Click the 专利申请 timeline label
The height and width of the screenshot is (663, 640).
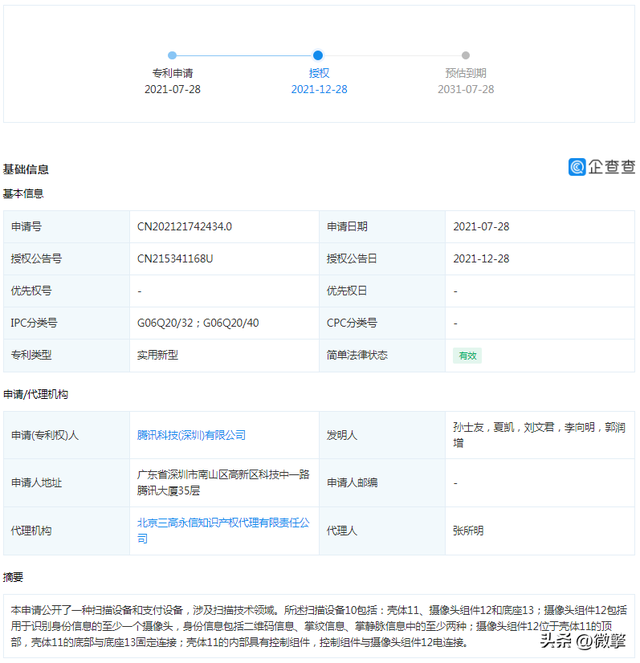click(x=172, y=73)
